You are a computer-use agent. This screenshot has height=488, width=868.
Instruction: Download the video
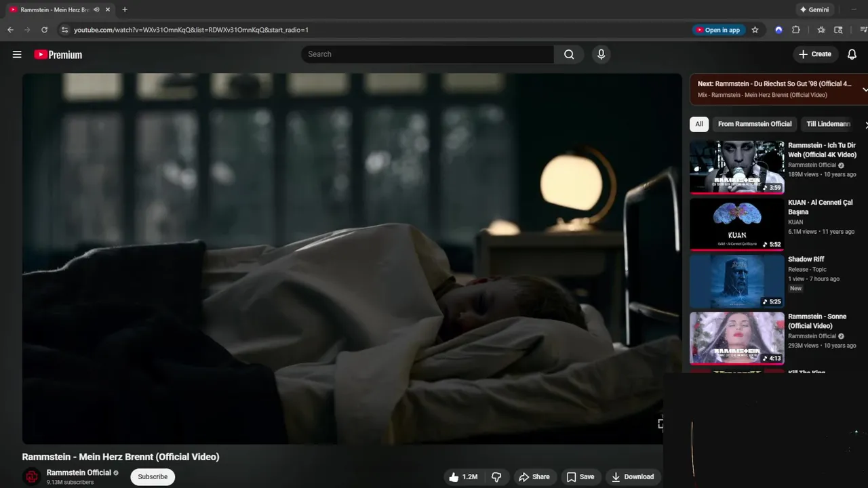[632, 477]
